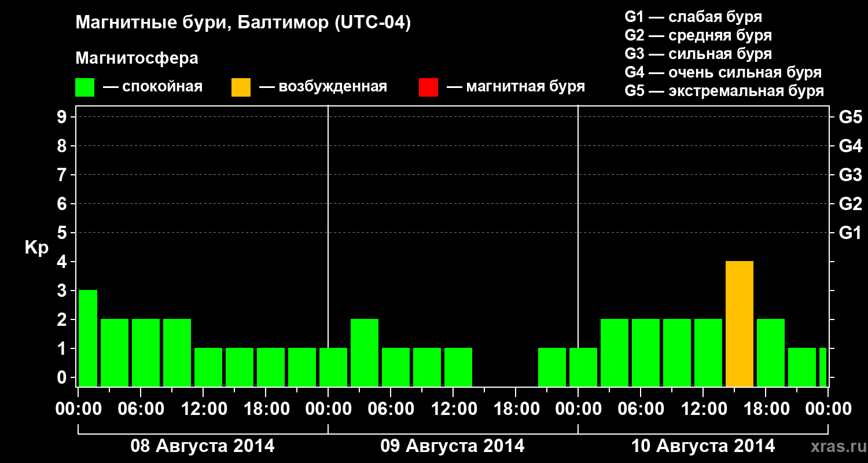This screenshot has width=868, height=463.
Task: Click the green 'спокойная' legend swatch
Action: click(84, 87)
